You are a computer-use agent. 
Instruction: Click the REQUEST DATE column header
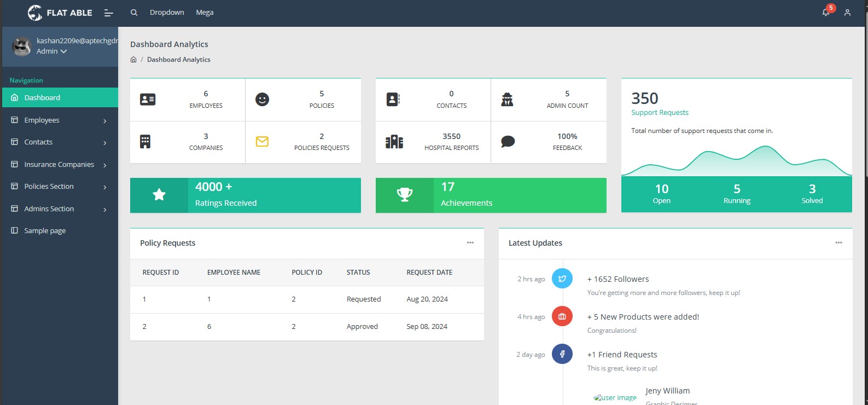(x=429, y=272)
